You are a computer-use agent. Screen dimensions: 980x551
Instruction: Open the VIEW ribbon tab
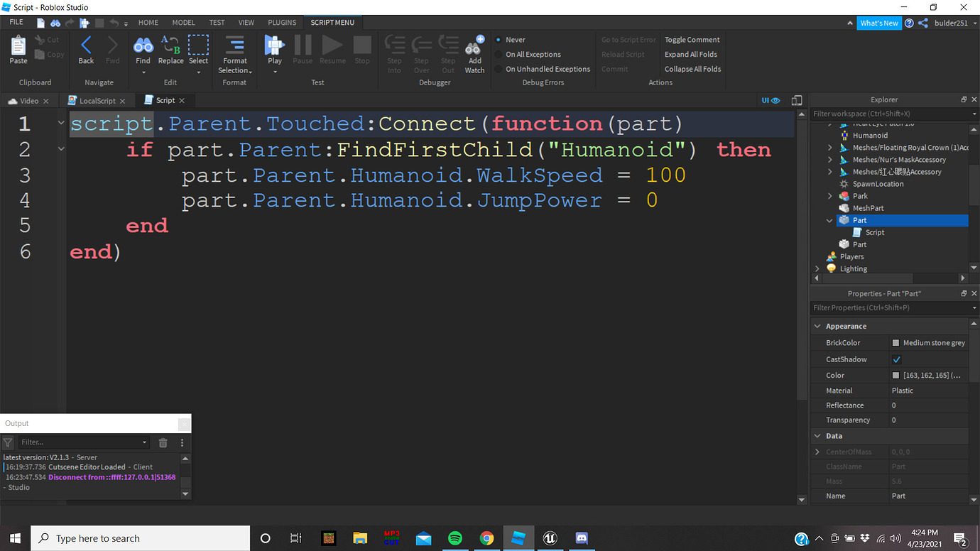click(246, 22)
